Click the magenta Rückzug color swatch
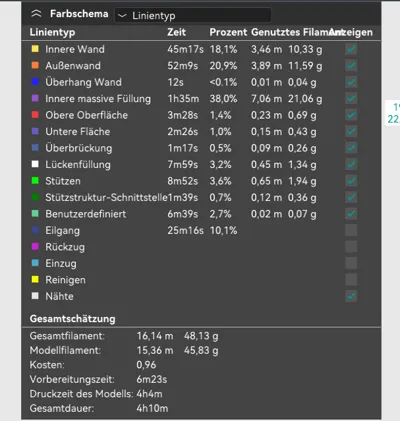 [x=35, y=247]
